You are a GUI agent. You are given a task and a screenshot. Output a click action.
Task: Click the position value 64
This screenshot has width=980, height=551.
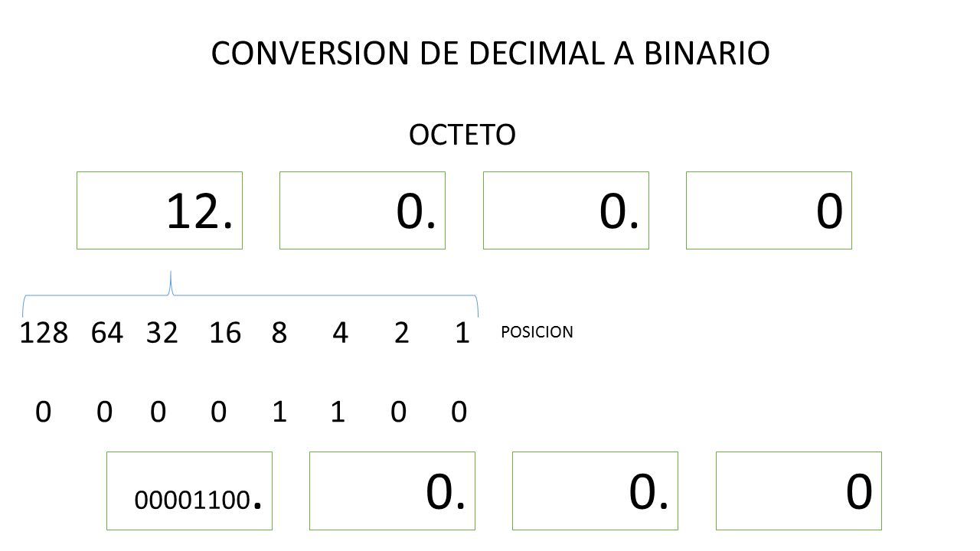coord(106,333)
